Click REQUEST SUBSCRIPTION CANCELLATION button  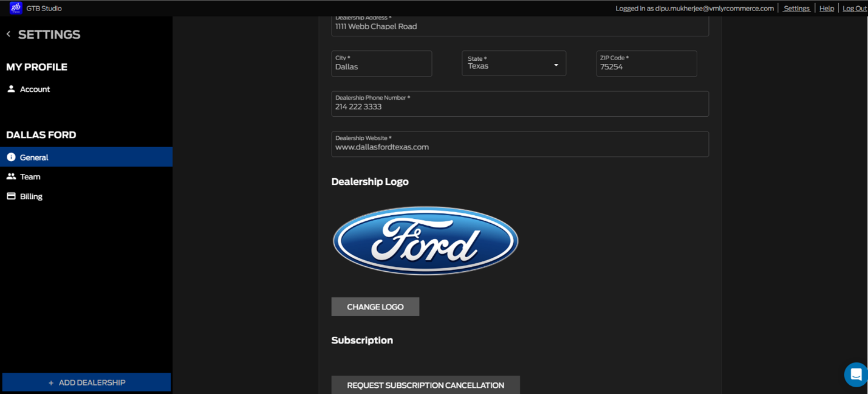425,385
